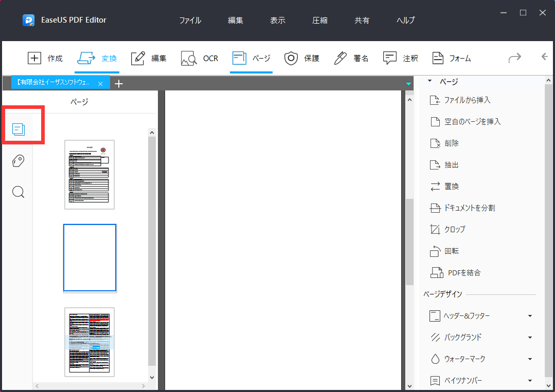Open the search magnifier sidebar panel
This screenshot has width=555, height=392.
[19, 192]
